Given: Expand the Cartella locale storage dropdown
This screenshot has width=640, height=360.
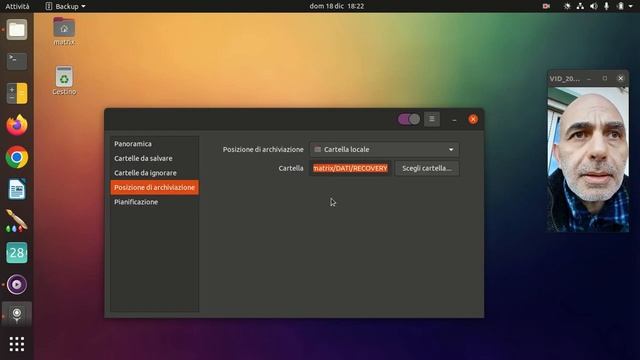Looking at the screenshot, I should 384,149.
